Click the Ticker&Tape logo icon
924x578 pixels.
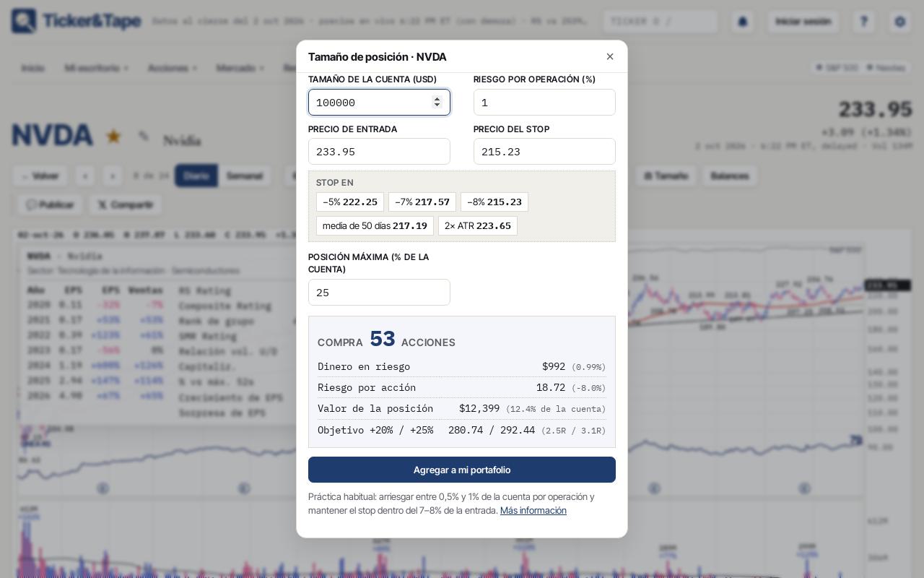coord(24,21)
